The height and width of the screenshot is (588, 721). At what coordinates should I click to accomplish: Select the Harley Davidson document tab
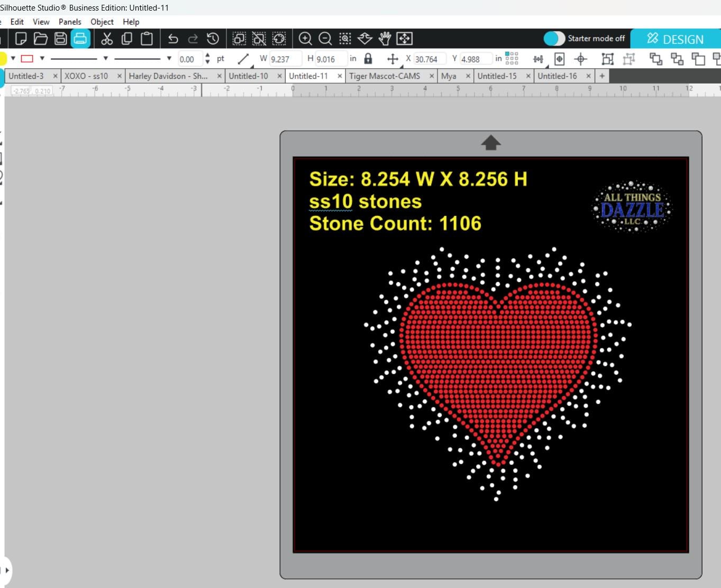pos(168,76)
